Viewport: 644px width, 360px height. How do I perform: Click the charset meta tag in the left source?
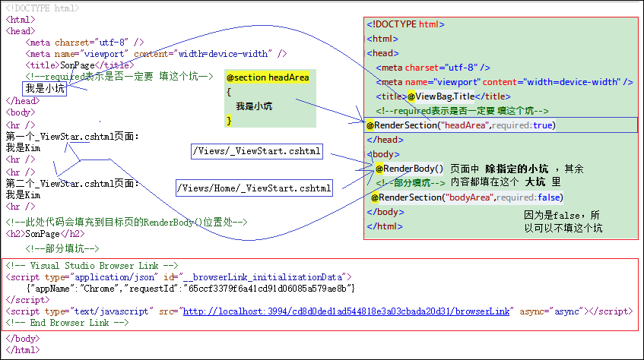(84, 43)
